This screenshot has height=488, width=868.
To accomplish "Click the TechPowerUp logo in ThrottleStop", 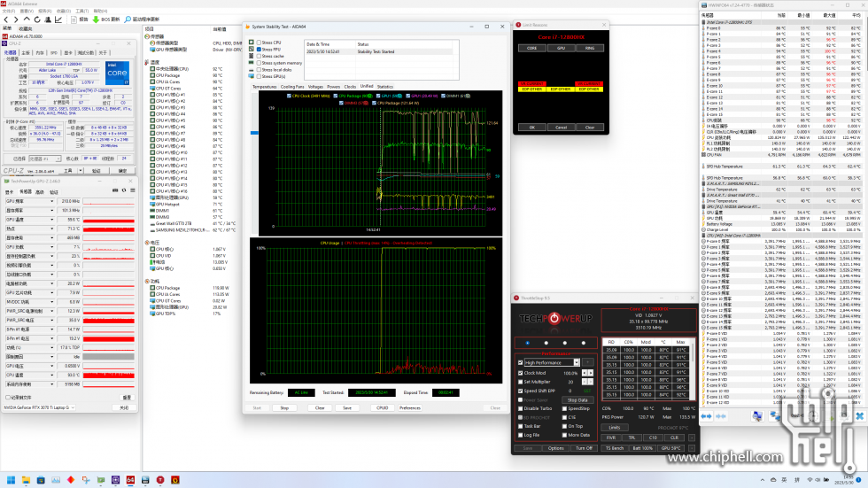I will pyautogui.click(x=555, y=318).
